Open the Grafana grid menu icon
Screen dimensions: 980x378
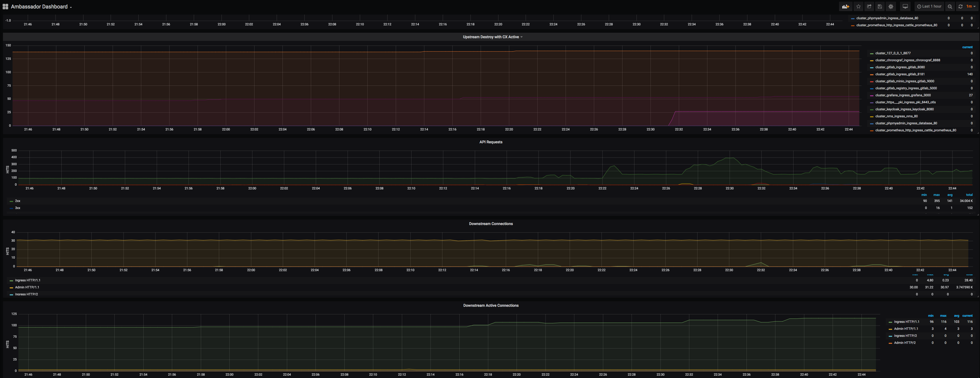5,6
